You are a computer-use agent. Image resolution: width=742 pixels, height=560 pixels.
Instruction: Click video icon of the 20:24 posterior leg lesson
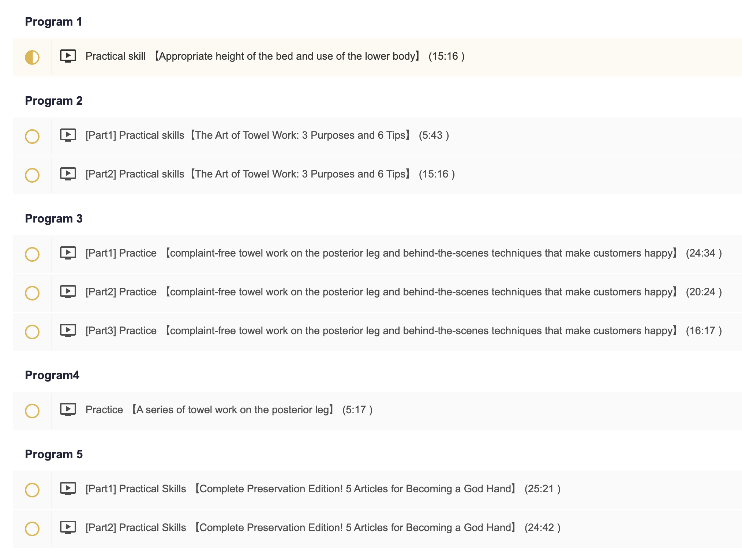click(68, 292)
